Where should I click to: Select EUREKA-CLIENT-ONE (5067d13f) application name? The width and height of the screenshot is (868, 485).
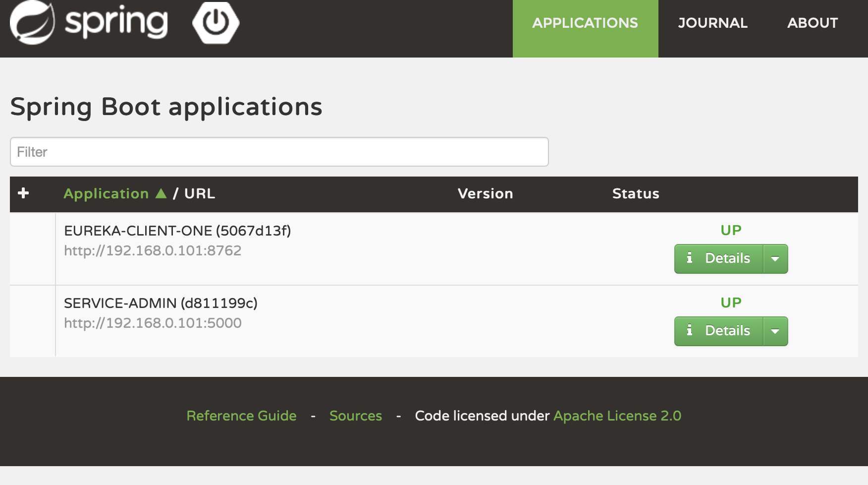(177, 231)
